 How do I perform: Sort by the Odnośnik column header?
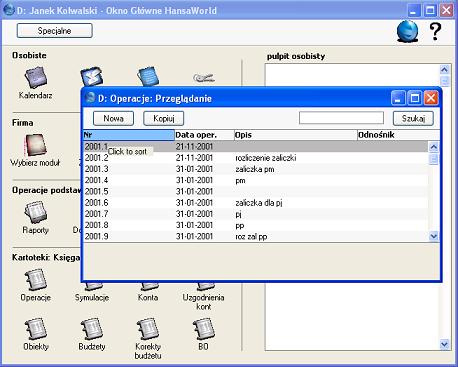[398, 135]
